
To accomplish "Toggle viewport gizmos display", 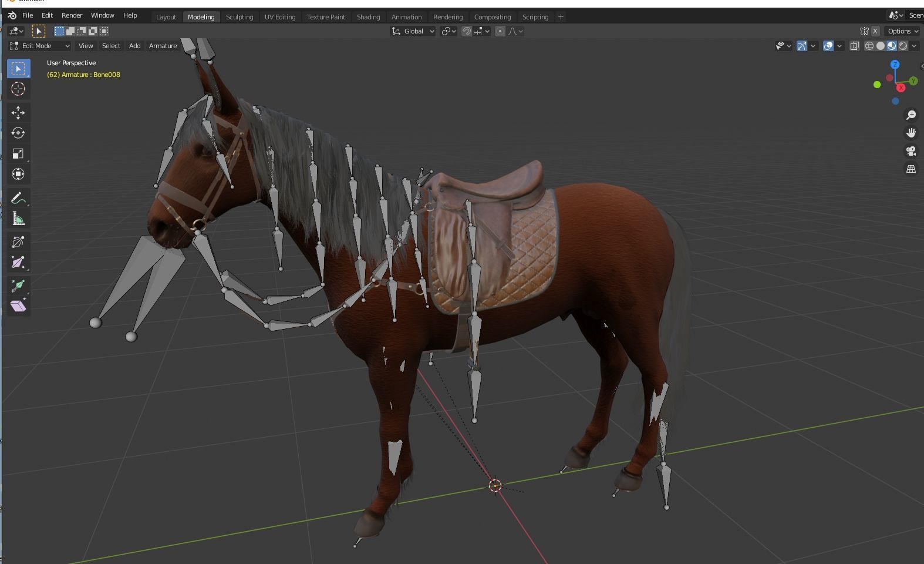I will click(x=802, y=46).
